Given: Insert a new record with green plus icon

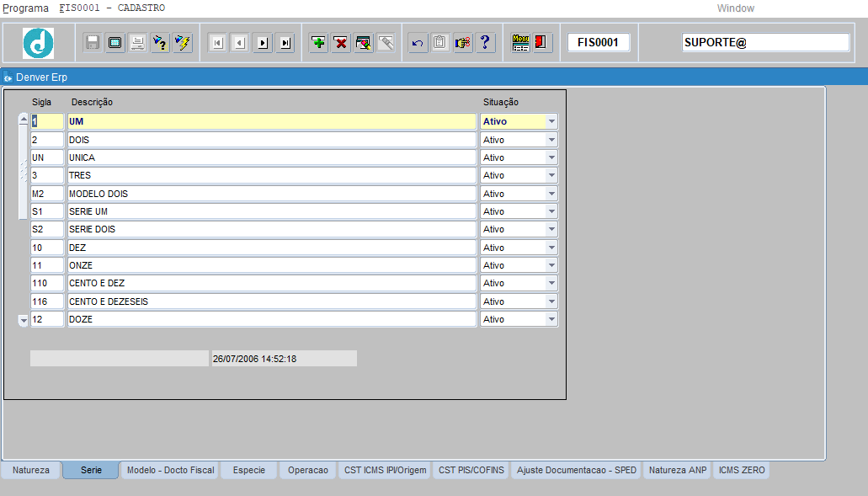Looking at the screenshot, I should pos(318,43).
